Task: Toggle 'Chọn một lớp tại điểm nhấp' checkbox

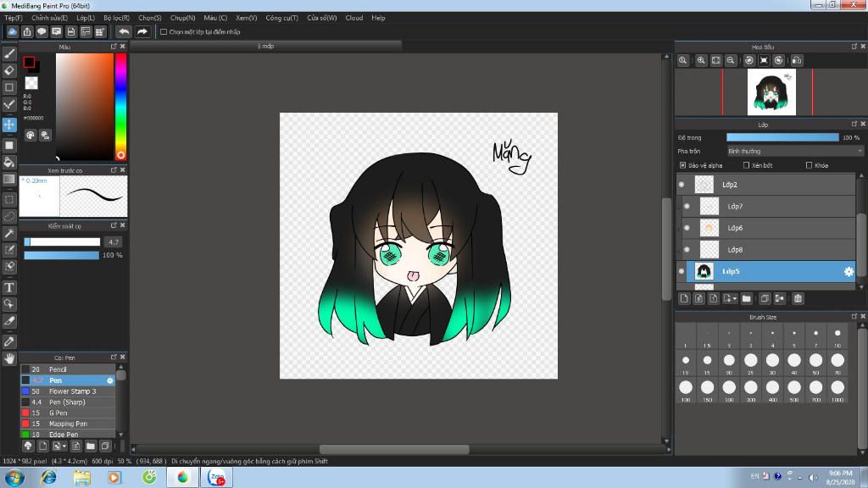Action: 164,32
